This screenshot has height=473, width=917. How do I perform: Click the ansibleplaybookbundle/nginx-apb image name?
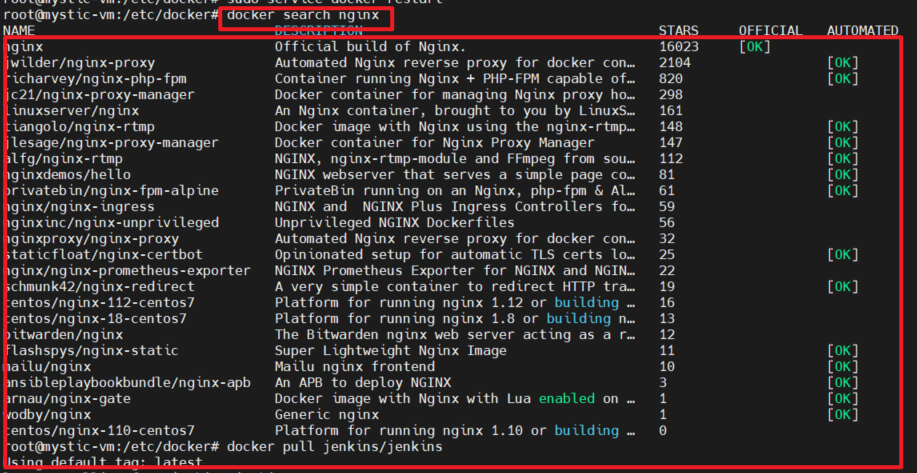tap(127, 383)
